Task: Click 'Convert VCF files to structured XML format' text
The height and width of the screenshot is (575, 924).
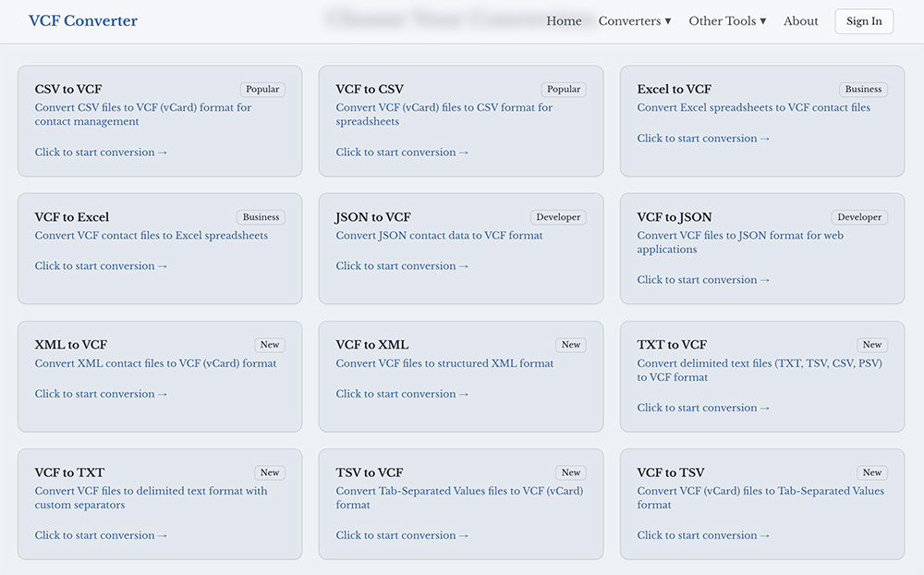Action: click(x=445, y=363)
